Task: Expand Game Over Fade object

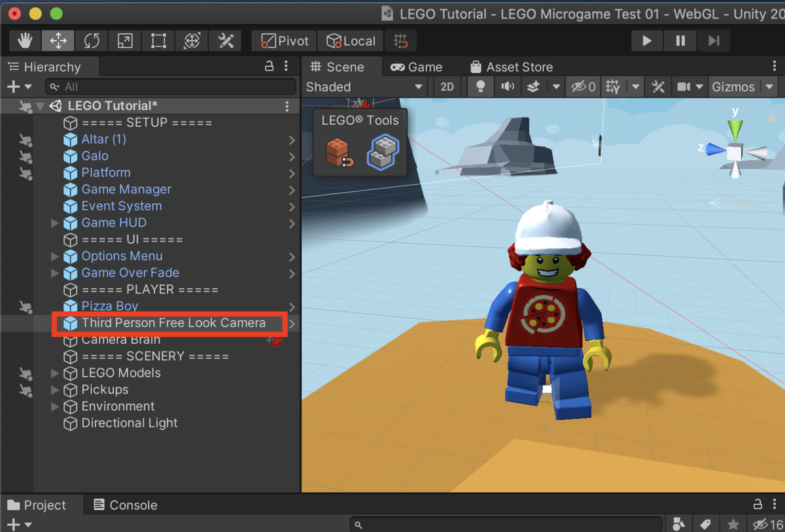Action: (x=55, y=273)
